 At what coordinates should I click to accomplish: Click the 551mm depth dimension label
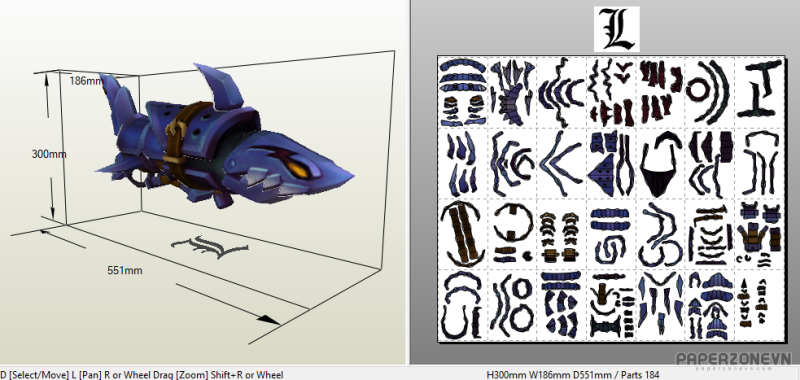(124, 270)
